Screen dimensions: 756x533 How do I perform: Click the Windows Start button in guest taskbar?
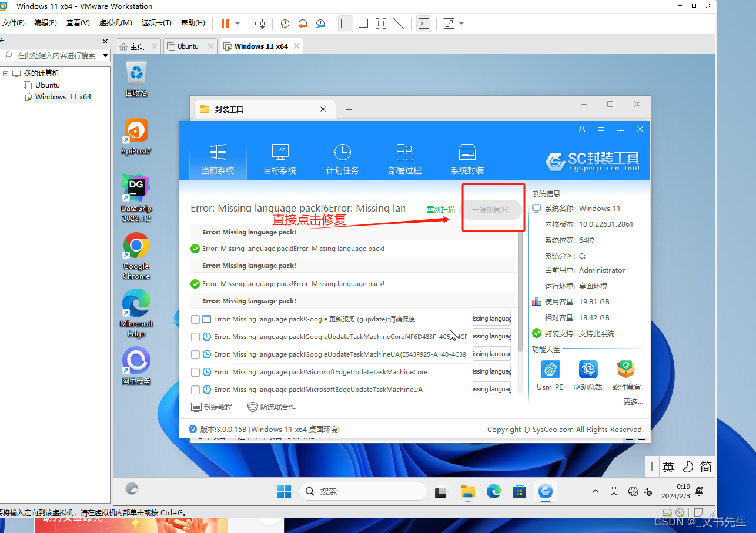tap(285, 491)
